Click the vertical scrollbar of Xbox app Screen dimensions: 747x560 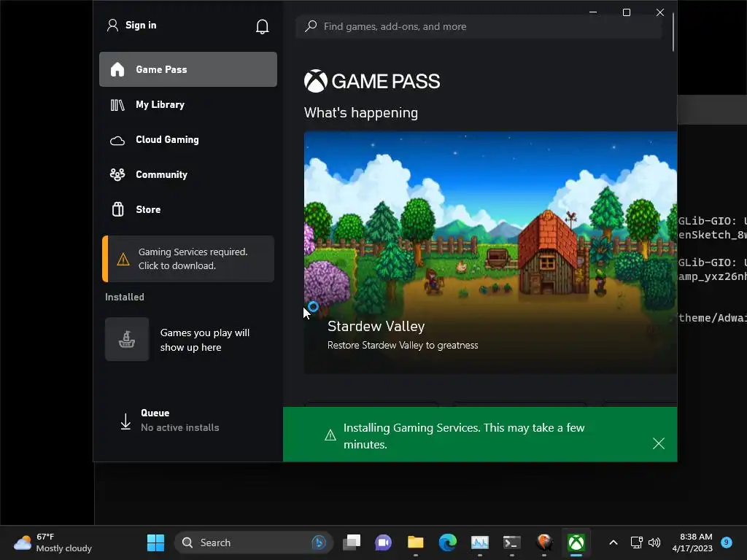[673, 32]
